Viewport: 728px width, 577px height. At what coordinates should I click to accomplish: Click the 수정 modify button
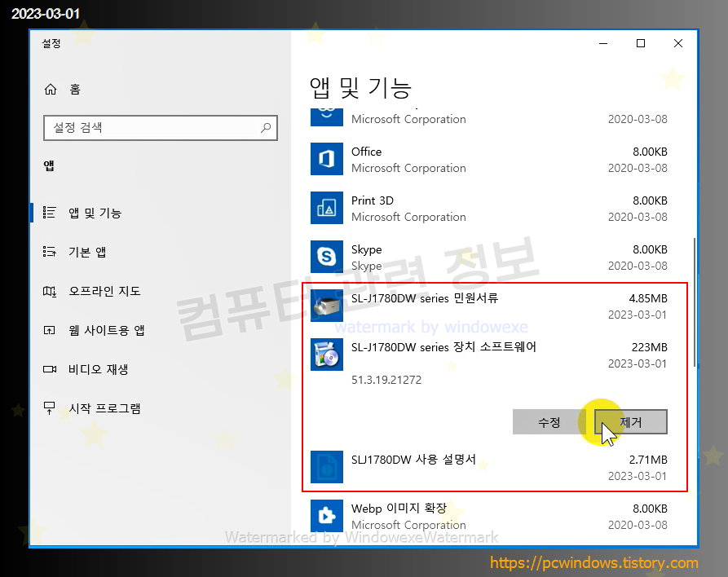[x=549, y=422]
